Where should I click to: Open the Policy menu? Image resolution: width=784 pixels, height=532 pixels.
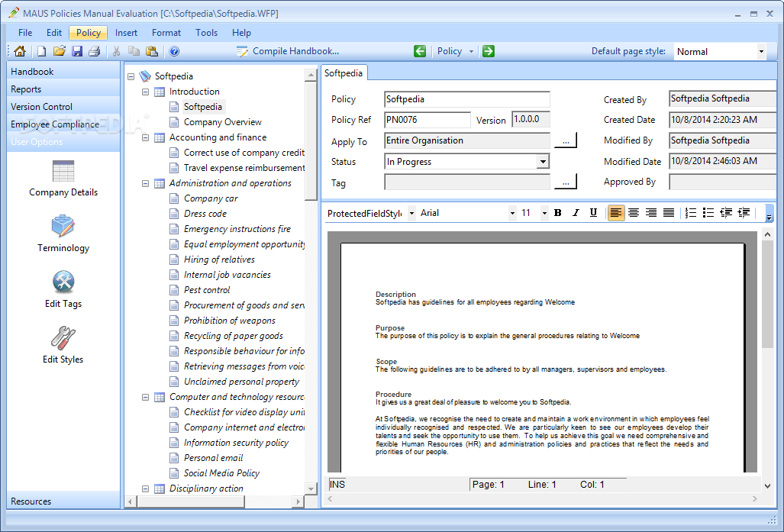[x=89, y=33]
